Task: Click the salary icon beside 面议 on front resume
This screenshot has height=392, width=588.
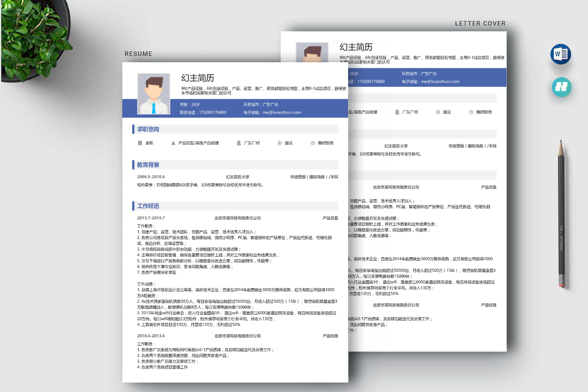Action: click(x=279, y=143)
